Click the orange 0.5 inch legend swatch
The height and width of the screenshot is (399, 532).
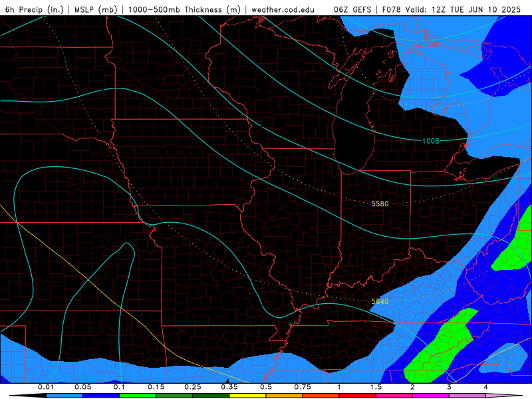point(285,396)
